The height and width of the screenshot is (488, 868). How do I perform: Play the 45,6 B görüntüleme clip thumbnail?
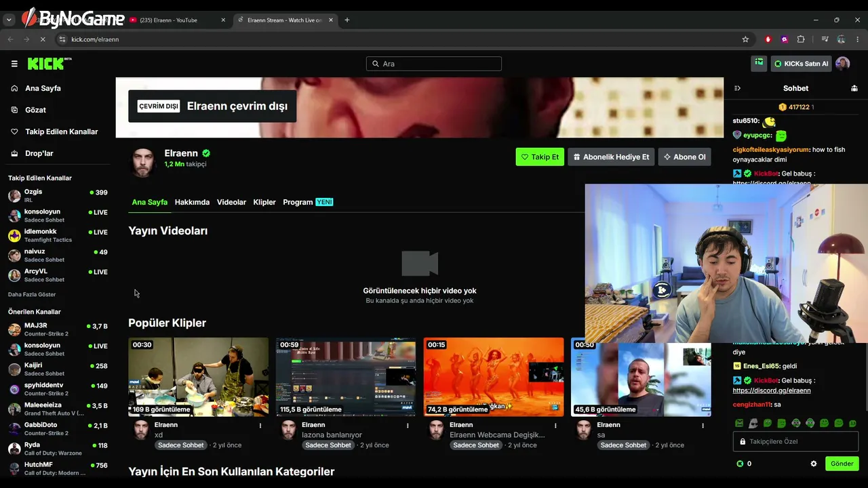tap(641, 377)
